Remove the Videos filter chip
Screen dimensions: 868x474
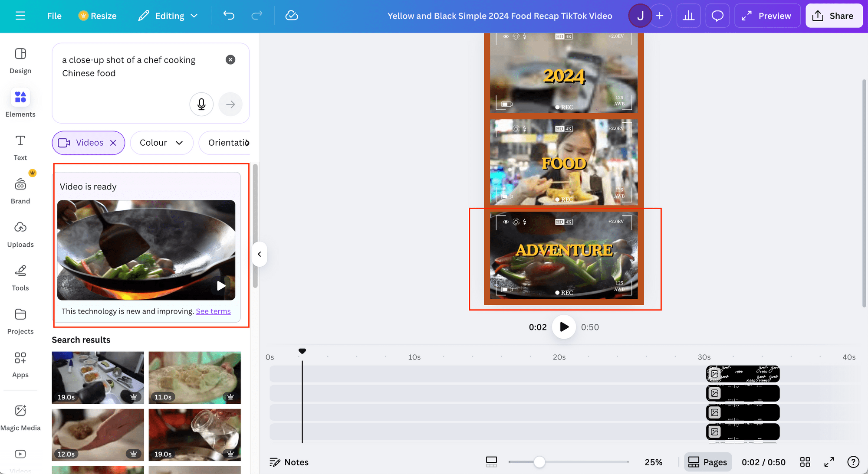click(112, 143)
